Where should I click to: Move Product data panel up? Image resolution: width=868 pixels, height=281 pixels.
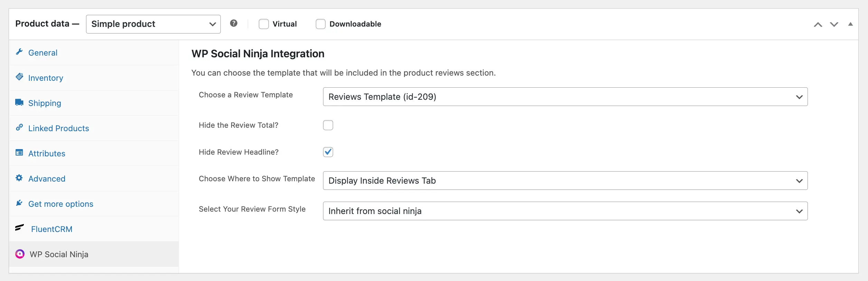(x=818, y=25)
